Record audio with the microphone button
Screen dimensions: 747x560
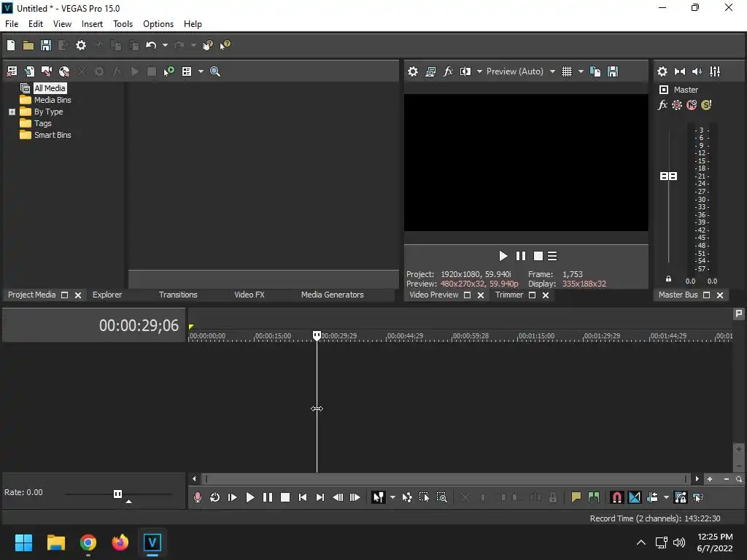coord(198,497)
